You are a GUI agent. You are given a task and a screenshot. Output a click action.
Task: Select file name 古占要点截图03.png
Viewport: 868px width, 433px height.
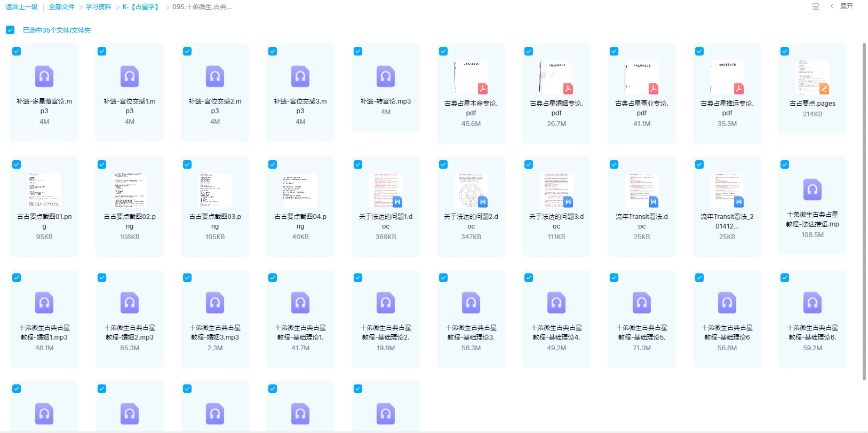(x=215, y=222)
